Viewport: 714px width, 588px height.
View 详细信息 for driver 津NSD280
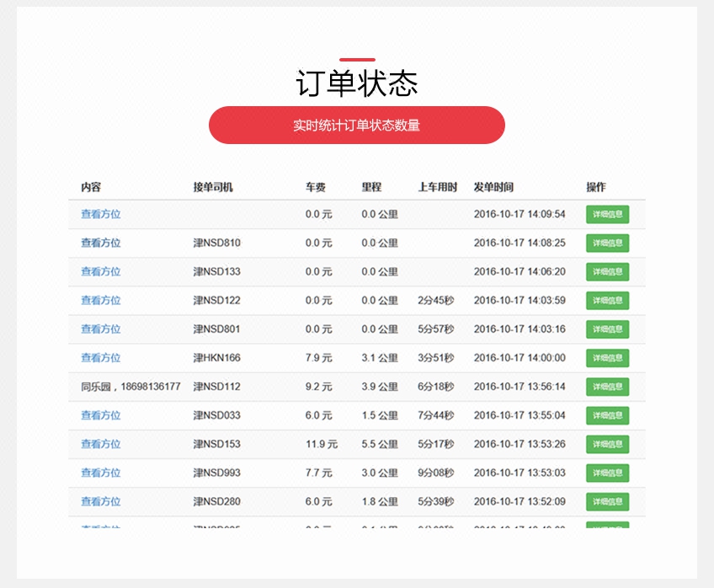coord(607,501)
